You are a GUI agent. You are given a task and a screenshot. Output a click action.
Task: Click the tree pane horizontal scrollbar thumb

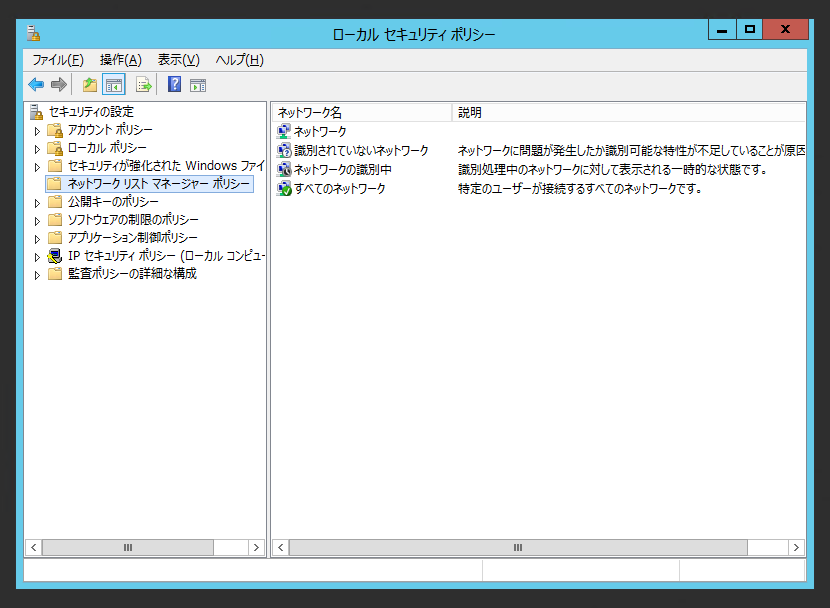point(128,547)
